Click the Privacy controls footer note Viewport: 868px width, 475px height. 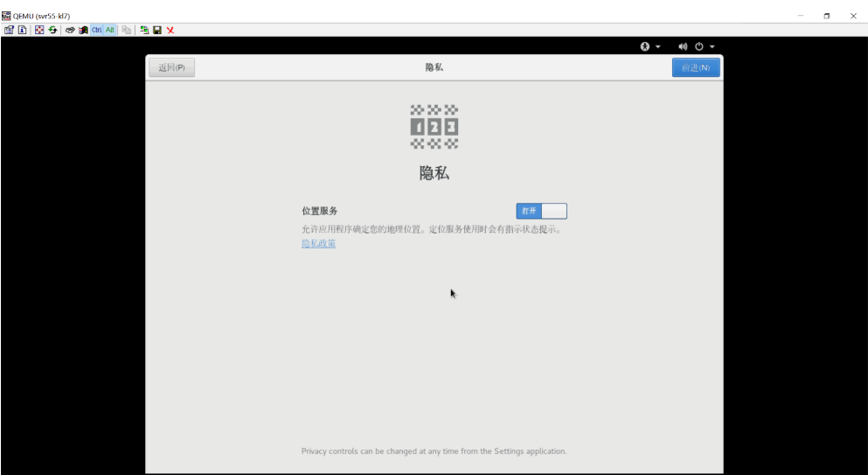tap(434, 451)
